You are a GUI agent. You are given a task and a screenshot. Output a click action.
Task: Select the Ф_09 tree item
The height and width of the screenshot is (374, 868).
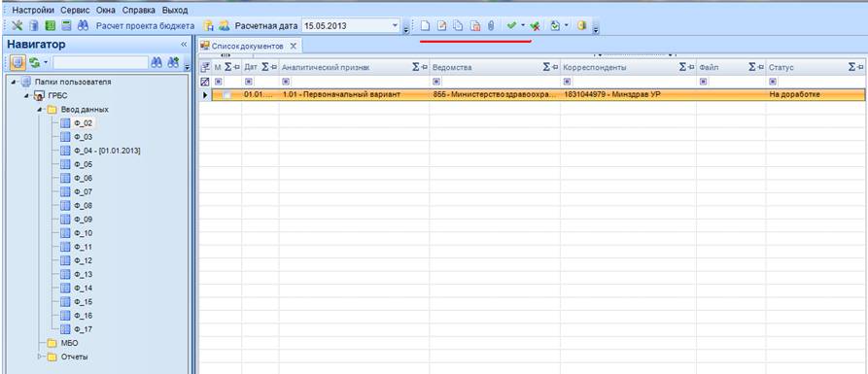click(x=83, y=220)
